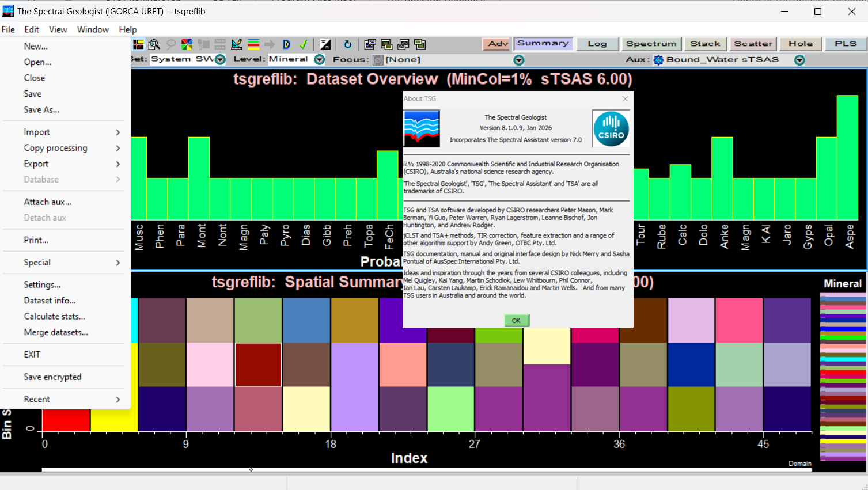Open the View menu
This screenshot has height=490, width=868.
pyautogui.click(x=58, y=29)
